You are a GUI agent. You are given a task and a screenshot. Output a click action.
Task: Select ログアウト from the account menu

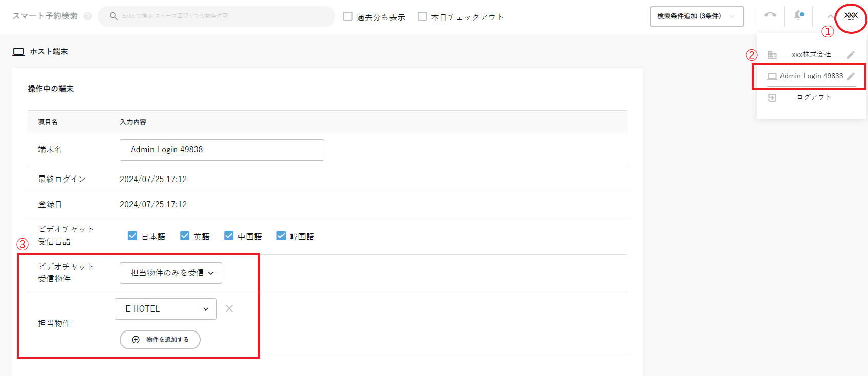pos(814,97)
